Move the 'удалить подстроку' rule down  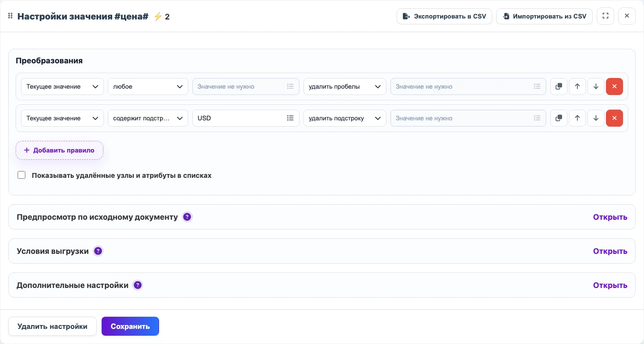pyautogui.click(x=596, y=118)
